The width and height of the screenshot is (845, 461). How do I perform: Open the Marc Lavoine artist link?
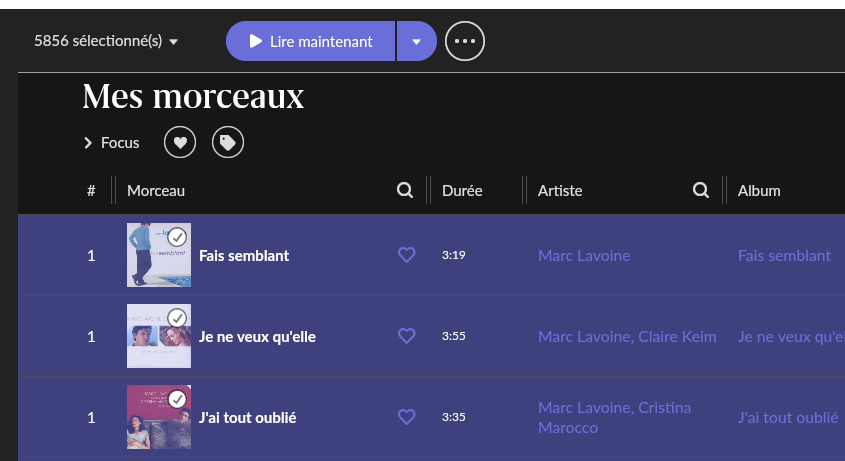point(584,256)
